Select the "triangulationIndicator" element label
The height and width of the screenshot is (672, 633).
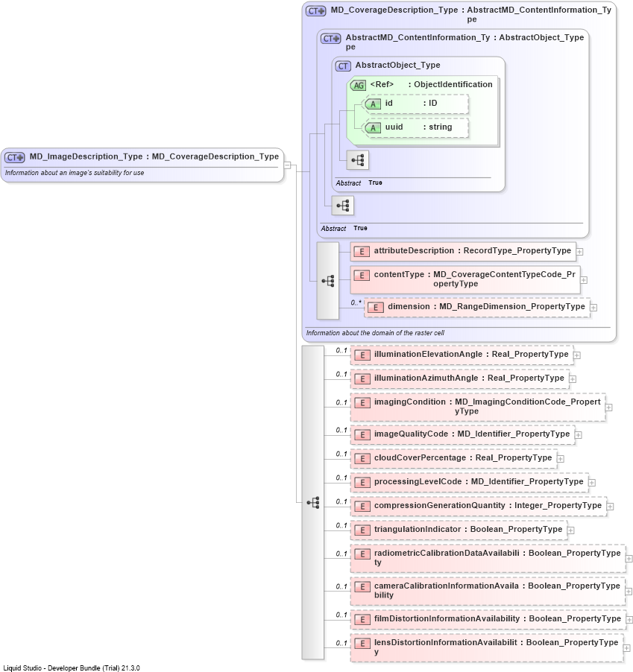418,529
